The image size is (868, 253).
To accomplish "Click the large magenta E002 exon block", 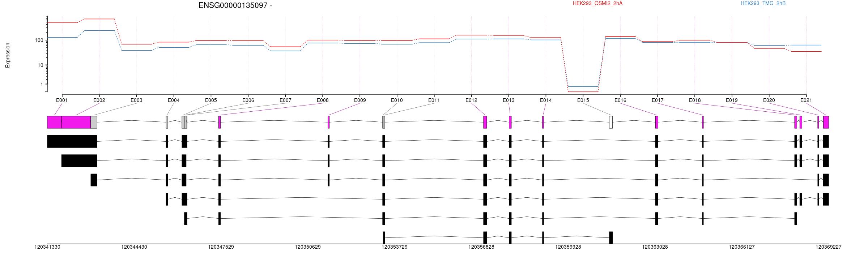I will 76,122.
